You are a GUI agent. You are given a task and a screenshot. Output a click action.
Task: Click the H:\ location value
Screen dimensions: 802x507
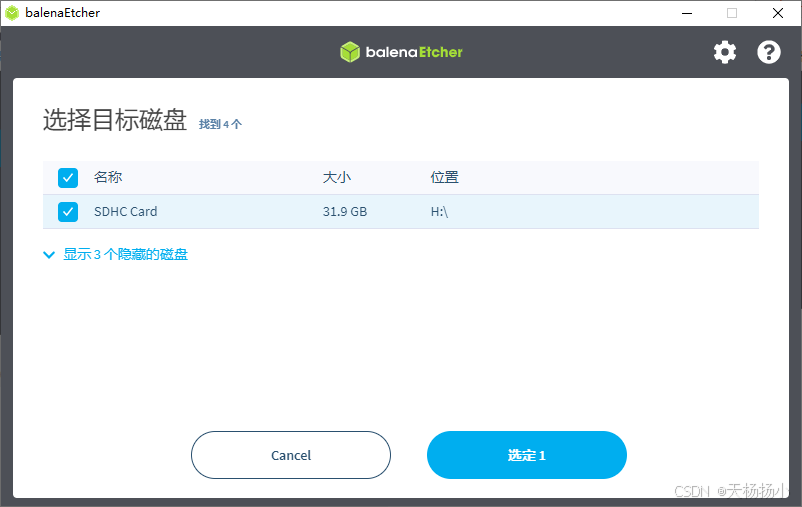pyautogui.click(x=439, y=212)
